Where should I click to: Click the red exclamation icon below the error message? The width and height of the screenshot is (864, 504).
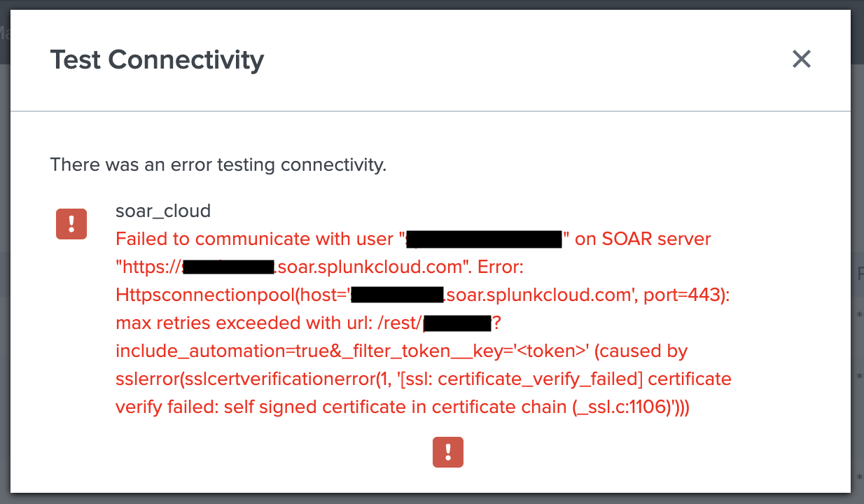[x=448, y=452]
